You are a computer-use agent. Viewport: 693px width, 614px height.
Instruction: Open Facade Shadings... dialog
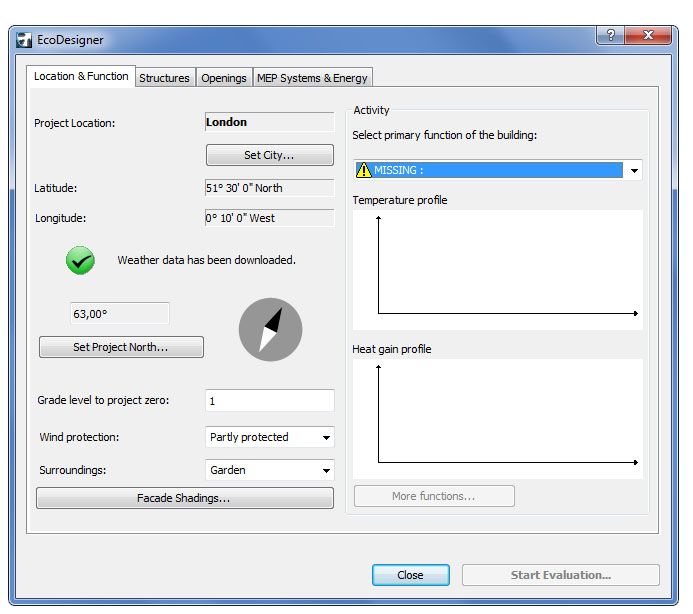point(185,498)
